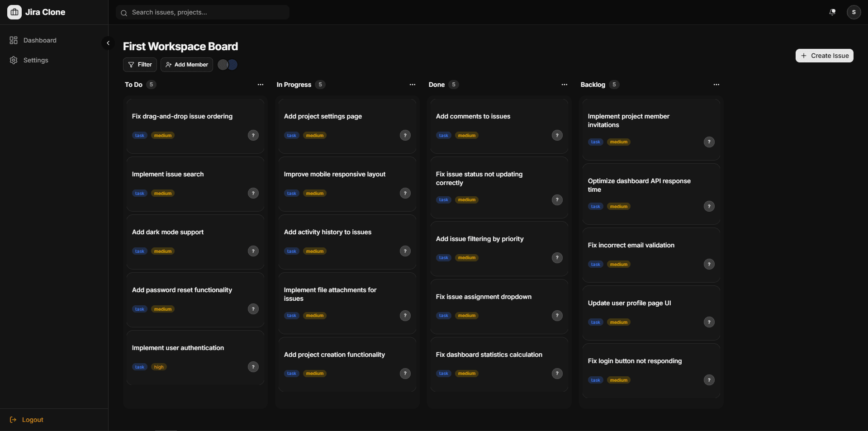
Task: Click assignee icon on Implement issue search
Action: 253,193
